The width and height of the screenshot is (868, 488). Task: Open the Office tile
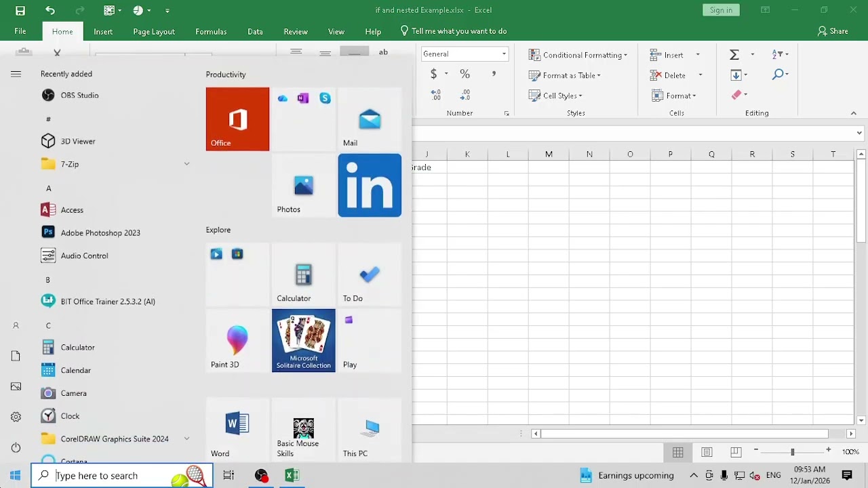pyautogui.click(x=237, y=119)
